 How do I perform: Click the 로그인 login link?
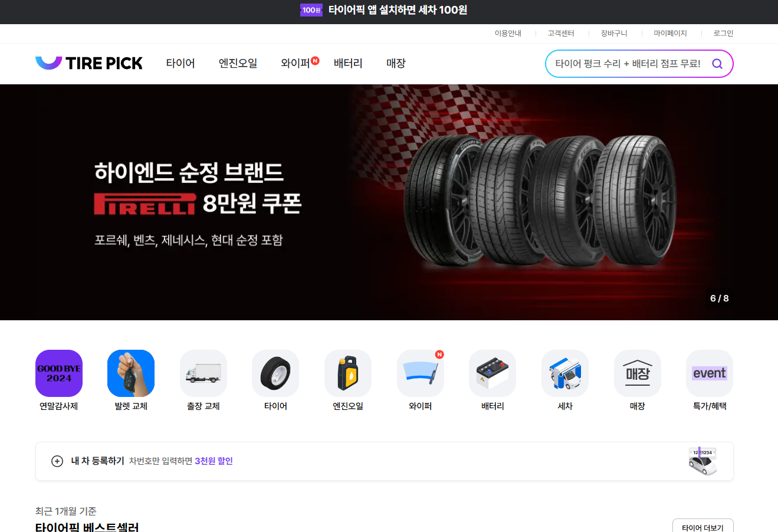(723, 34)
